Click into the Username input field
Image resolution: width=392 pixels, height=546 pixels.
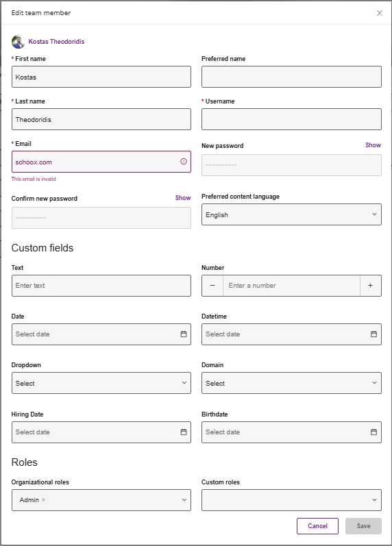click(291, 119)
